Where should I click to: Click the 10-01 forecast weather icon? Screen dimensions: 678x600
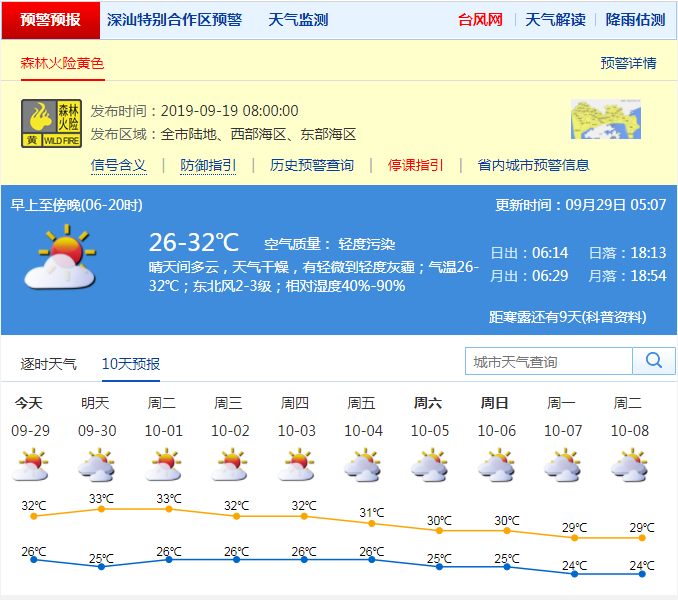[162, 465]
